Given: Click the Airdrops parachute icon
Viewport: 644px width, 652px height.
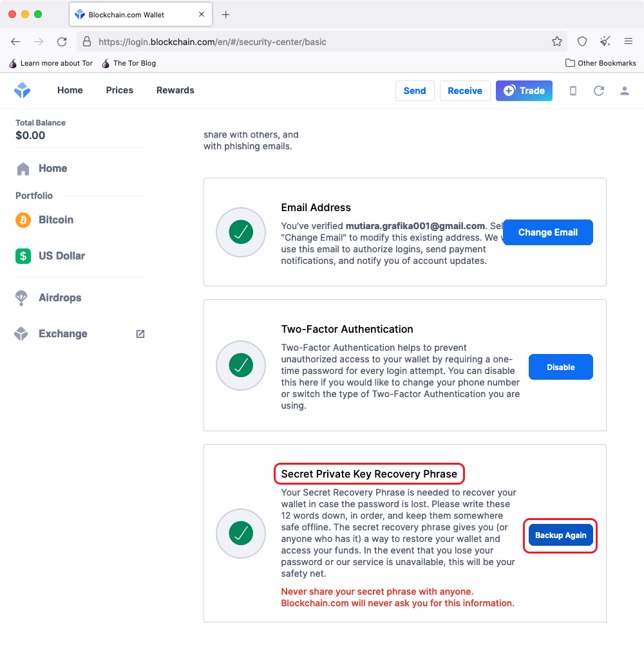Looking at the screenshot, I should tap(21, 298).
